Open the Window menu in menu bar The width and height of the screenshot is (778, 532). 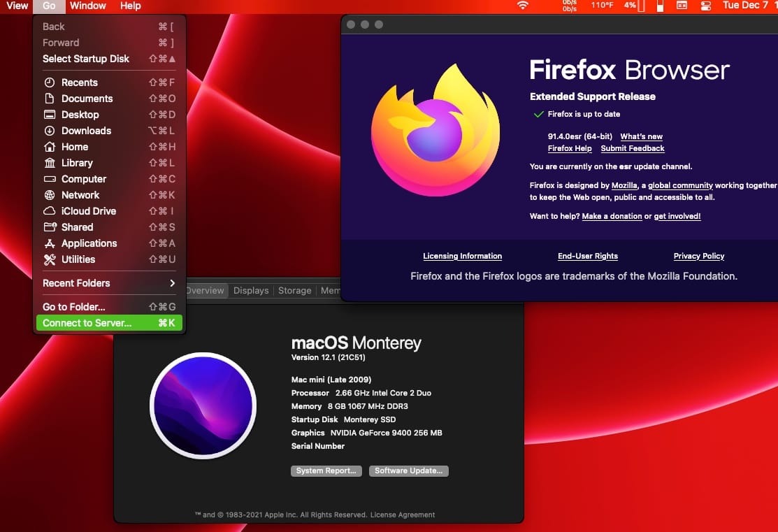[88, 6]
